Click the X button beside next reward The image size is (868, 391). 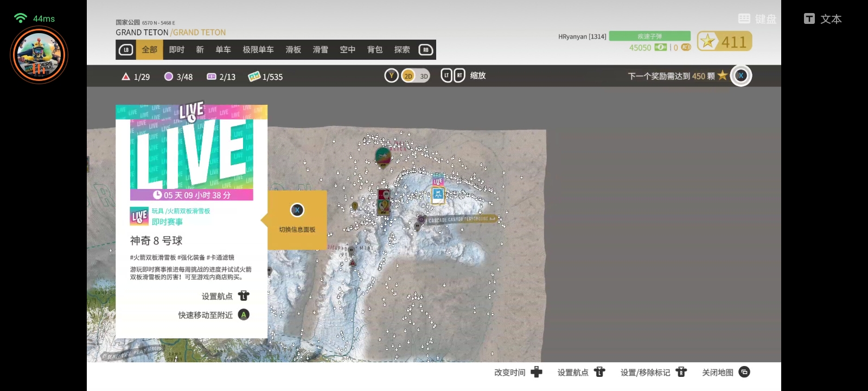741,75
